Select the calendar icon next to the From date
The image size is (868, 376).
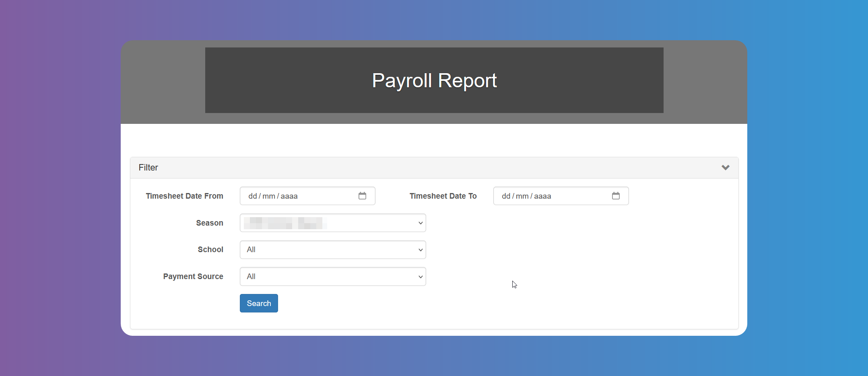pos(363,196)
